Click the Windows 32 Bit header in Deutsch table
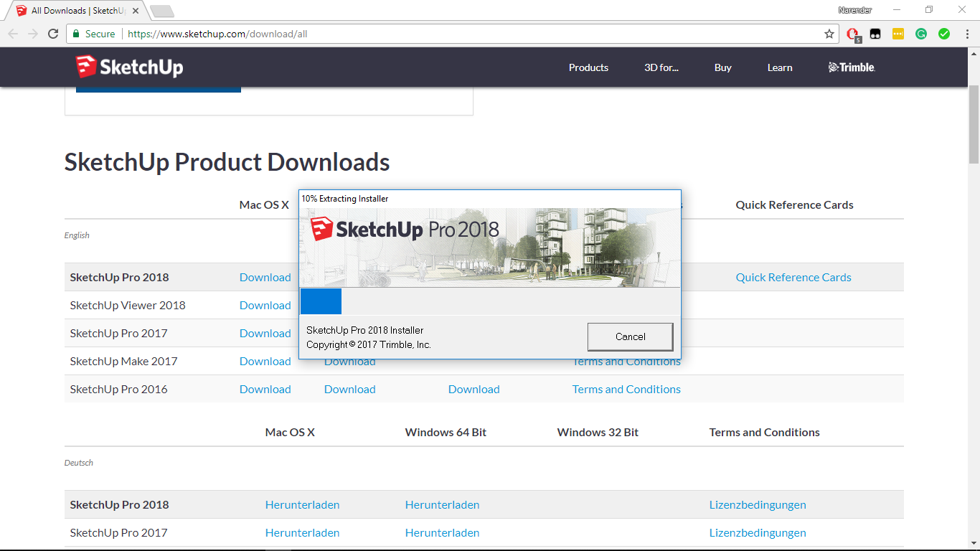Screen dimensions: 980x551 point(598,432)
